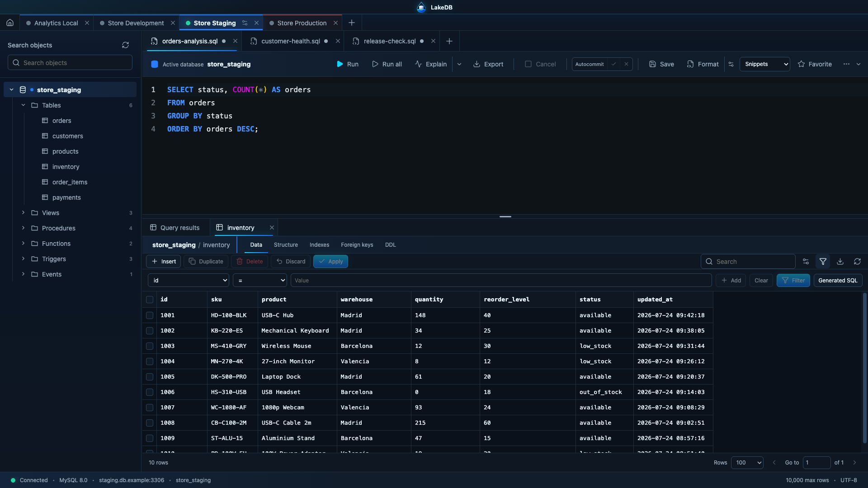The width and height of the screenshot is (868, 488).
Task: Switch to the Store Development connection tab
Action: coord(136,23)
